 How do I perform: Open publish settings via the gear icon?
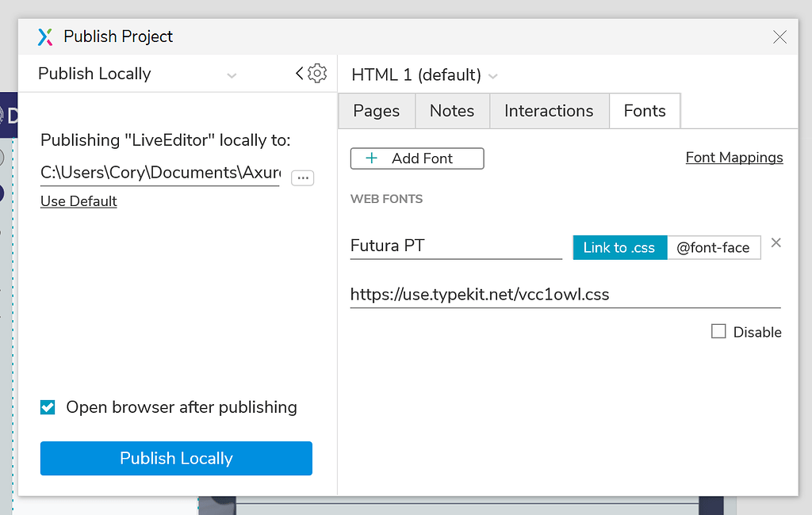click(316, 73)
